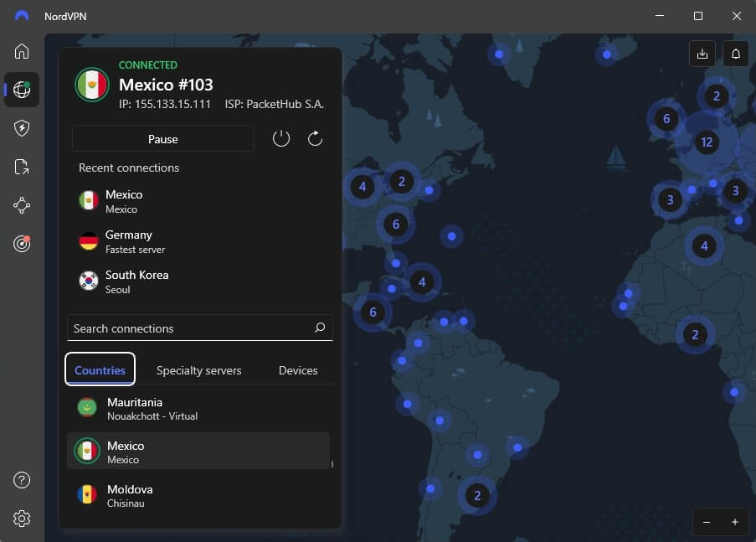The width and height of the screenshot is (756, 542).
Task: Open the Home icon in sidebar
Action: tap(22, 50)
